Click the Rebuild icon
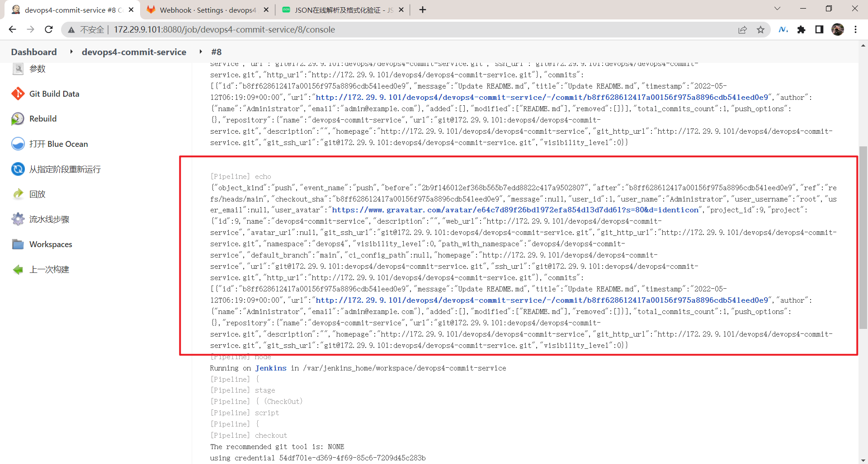The height and width of the screenshot is (464, 868). pos(18,119)
